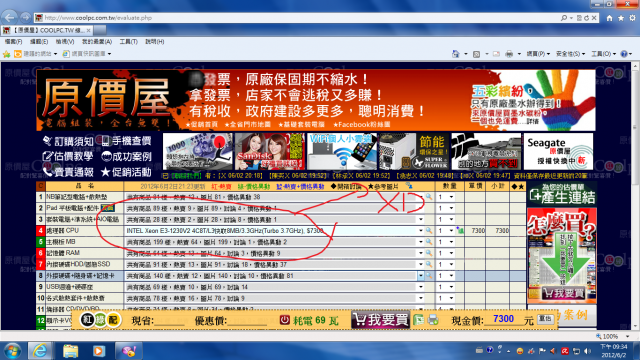Click the address bar search magnifier
Viewport: 640px width, 360px height.
(564, 18)
